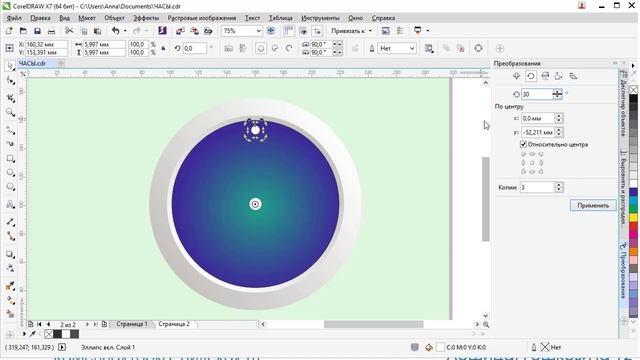The image size is (640, 360).
Task: Pick the black swatch in the color palette
Action: point(633,98)
